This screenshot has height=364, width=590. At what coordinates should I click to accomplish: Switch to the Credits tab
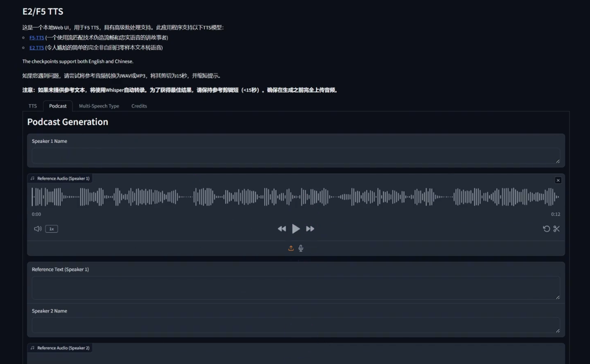[x=138, y=106]
